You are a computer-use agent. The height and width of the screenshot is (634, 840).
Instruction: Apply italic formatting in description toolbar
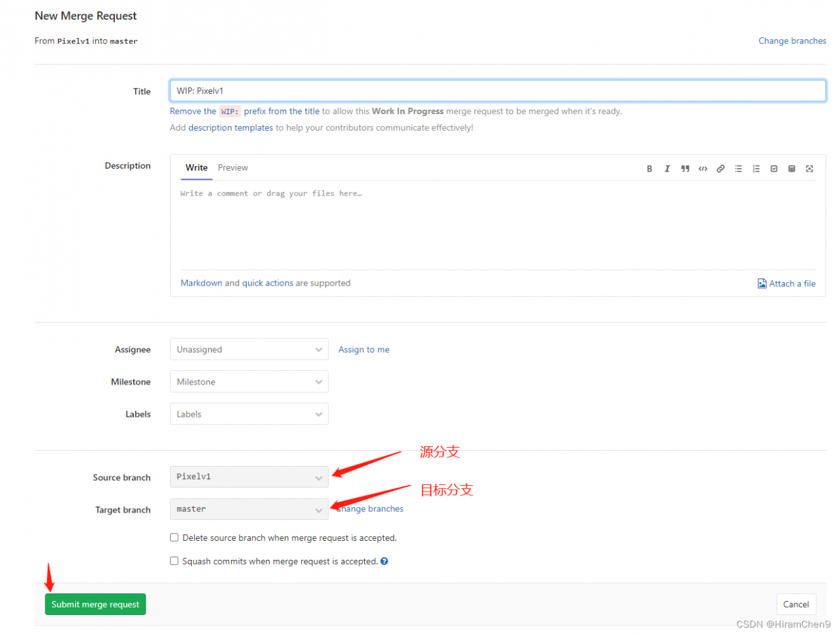(x=667, y=169)
